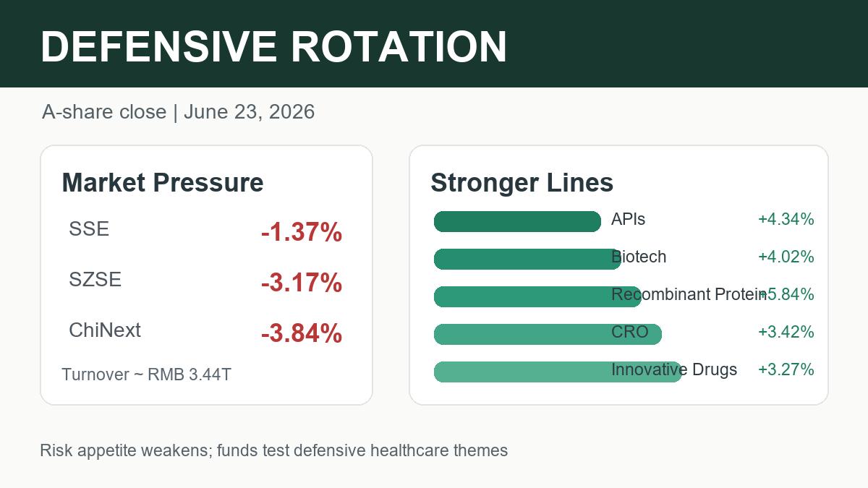Click the risk appetite footer note
868x488 pixels.
tap(274, 450)
